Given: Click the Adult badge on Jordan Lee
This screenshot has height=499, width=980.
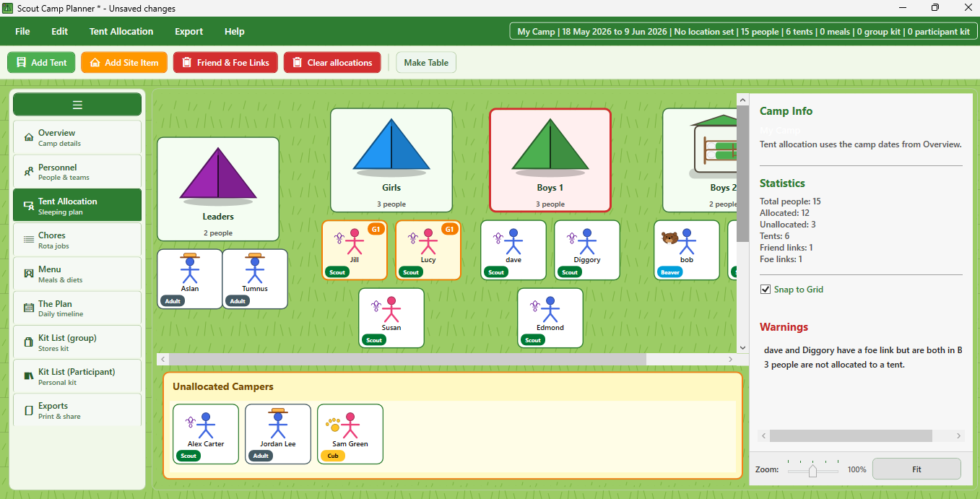Looking at the screenshot, I should coord(261,456).
